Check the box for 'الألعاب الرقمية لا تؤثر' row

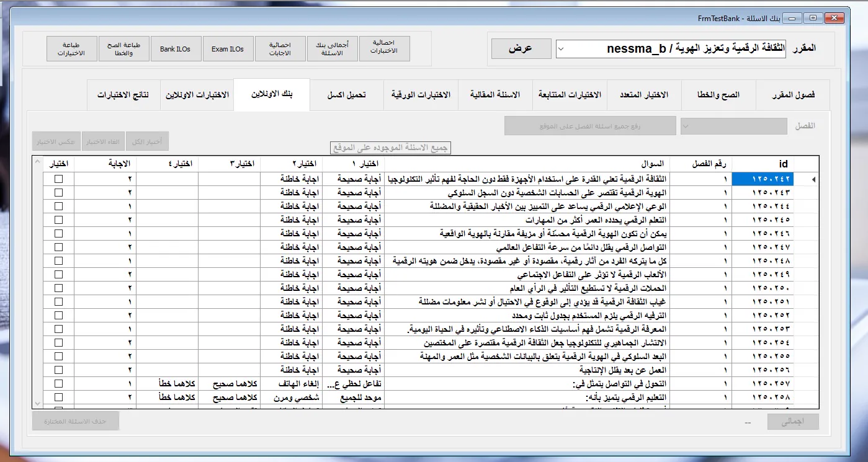pos(58,275)
